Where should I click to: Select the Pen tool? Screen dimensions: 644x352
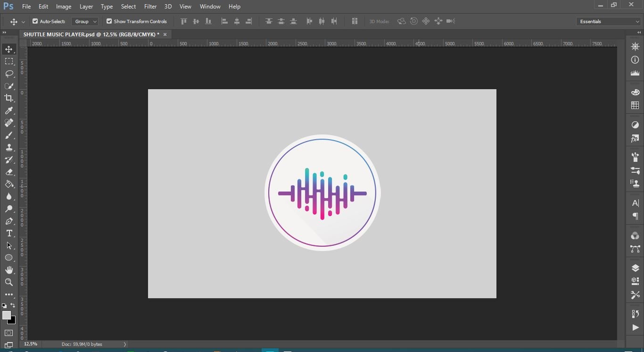(x=9, y=221)
